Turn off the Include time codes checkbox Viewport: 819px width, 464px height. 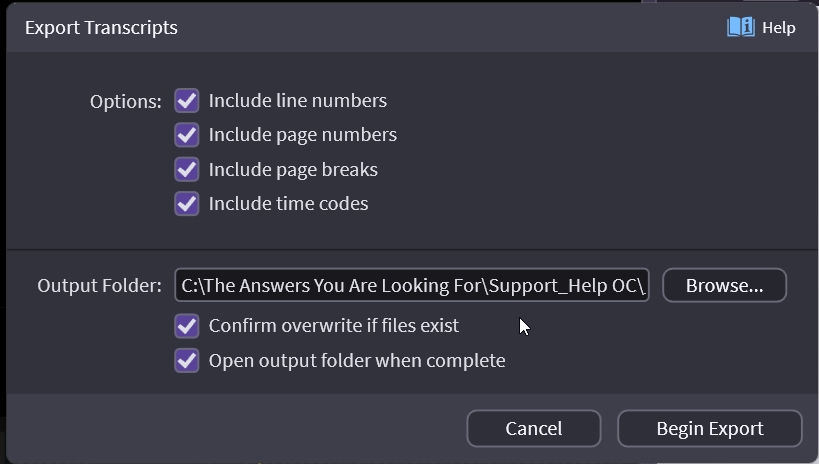click(x=187, y=204)
